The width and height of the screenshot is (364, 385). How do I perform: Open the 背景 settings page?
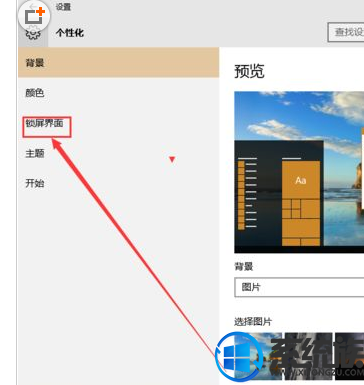click(118, 63)
